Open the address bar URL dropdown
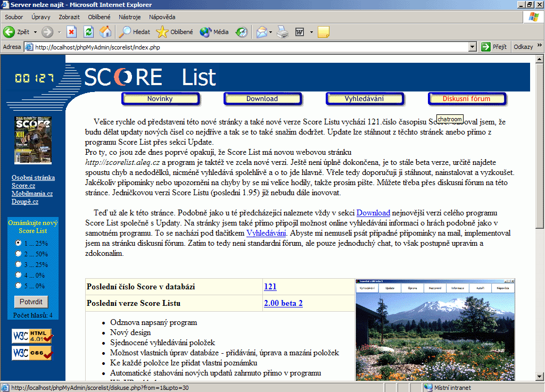 (473, 47)
